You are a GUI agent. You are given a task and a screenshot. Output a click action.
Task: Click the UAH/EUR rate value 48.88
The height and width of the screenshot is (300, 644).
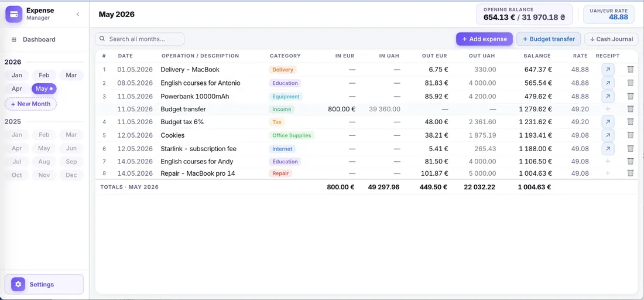[618, 17]
